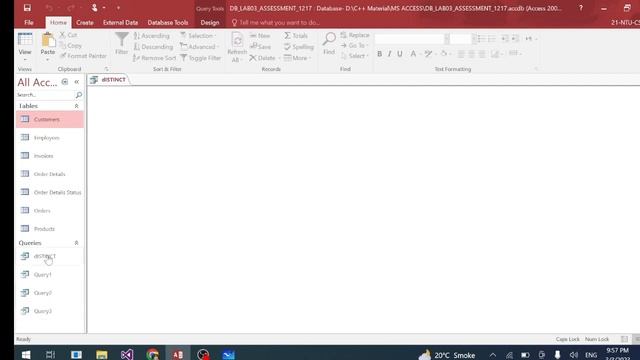This screenshot has height=360, width=640.
Task: Switch to the Design tab
Action: click(x=210, y=22)
